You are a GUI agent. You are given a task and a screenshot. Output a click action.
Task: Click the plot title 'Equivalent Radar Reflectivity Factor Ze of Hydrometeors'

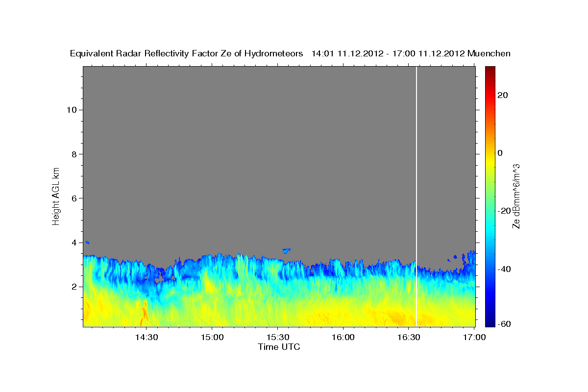click(x=186, y=54)
